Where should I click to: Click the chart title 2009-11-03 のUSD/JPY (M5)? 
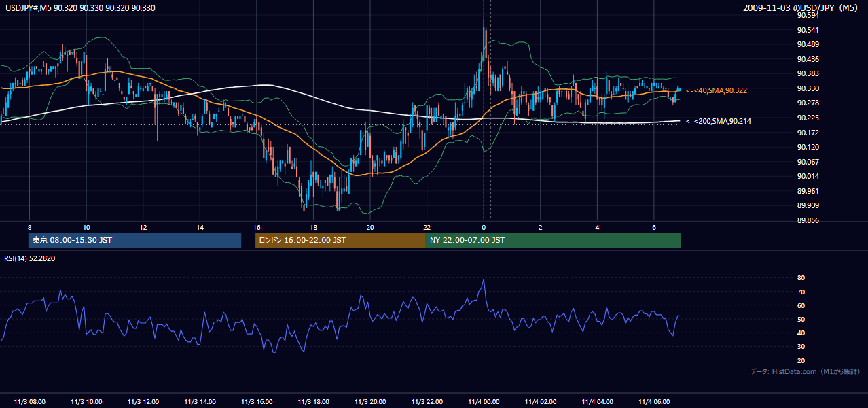[801, 8]
